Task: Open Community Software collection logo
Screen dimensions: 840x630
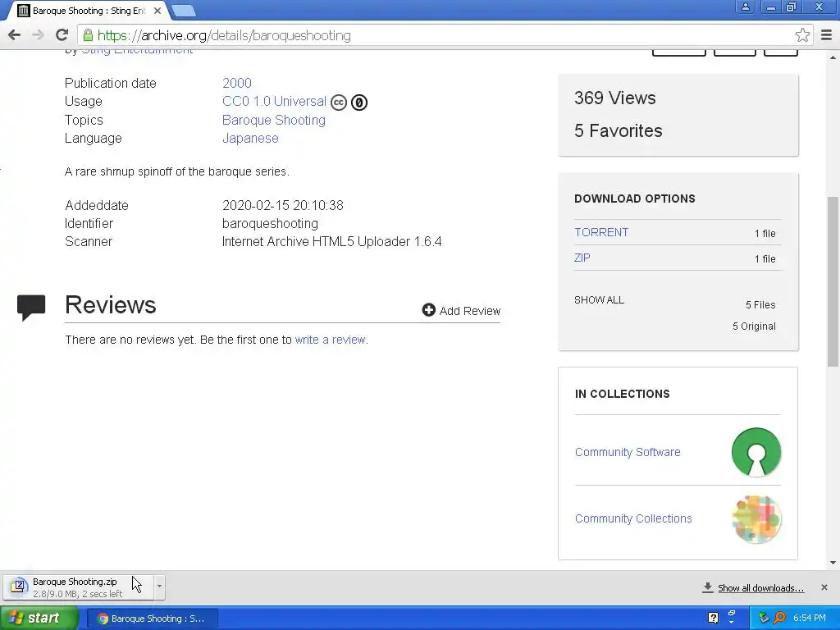Action: (x=756, y=452)
